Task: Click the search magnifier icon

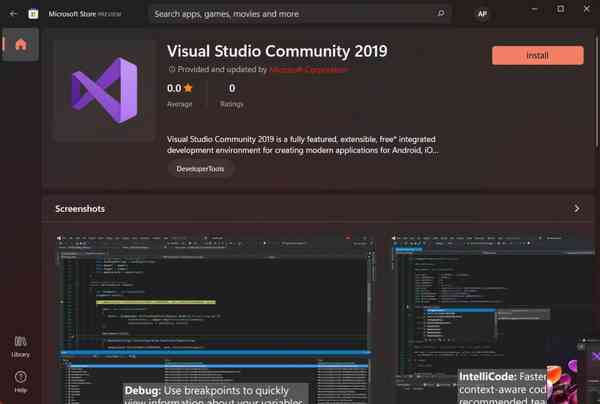Action: [x=441, y=14]
